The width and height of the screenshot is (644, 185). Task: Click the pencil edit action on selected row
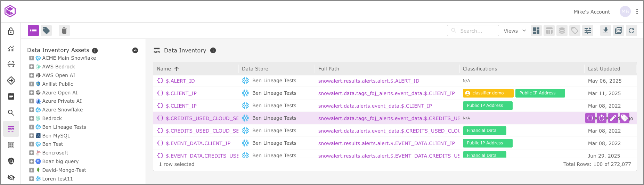tap(613, 118)
